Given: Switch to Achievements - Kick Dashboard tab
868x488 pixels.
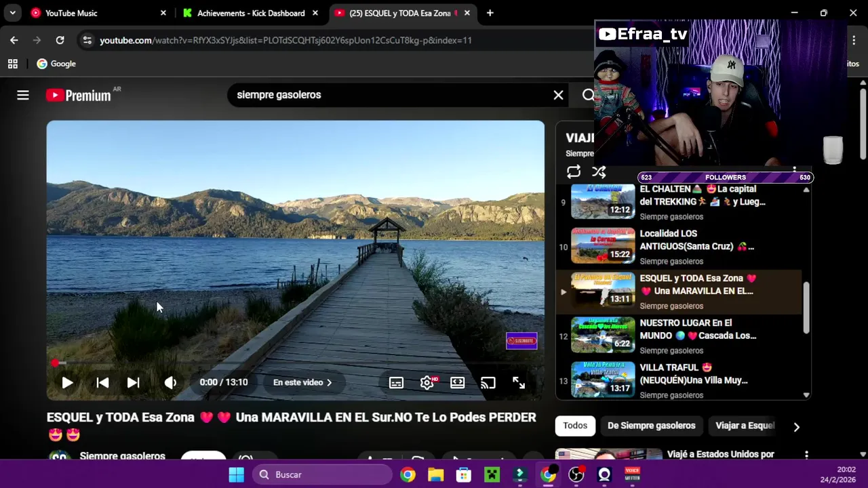Looking at the screenshot, I should (251, 13).
